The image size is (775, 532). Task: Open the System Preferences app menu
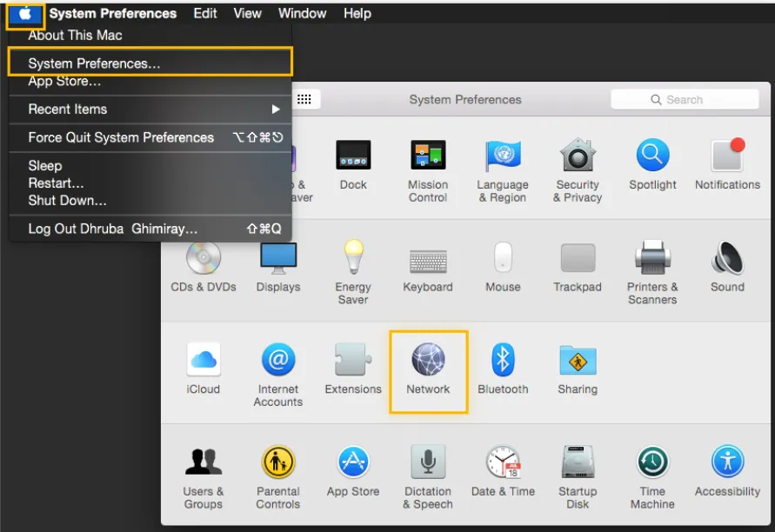click(113, 14)
